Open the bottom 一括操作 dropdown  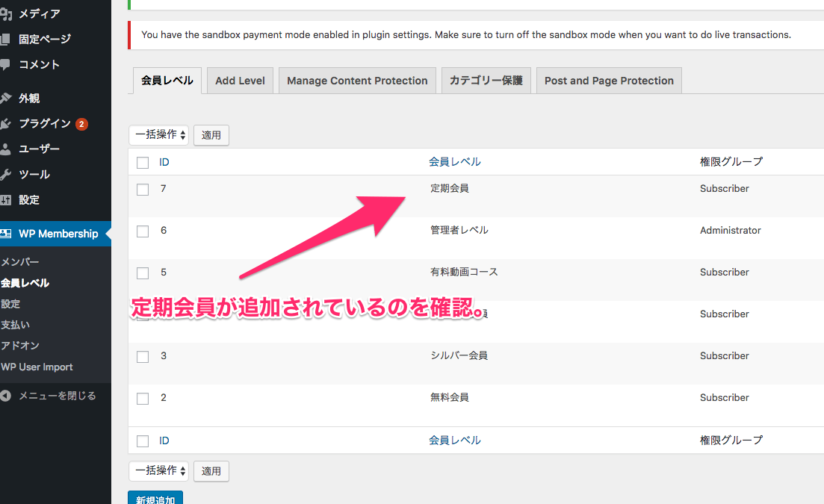click(x=158, y=471)
